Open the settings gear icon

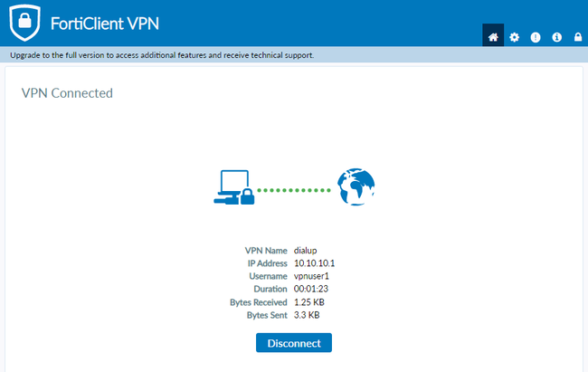click(x=515, y=37)
